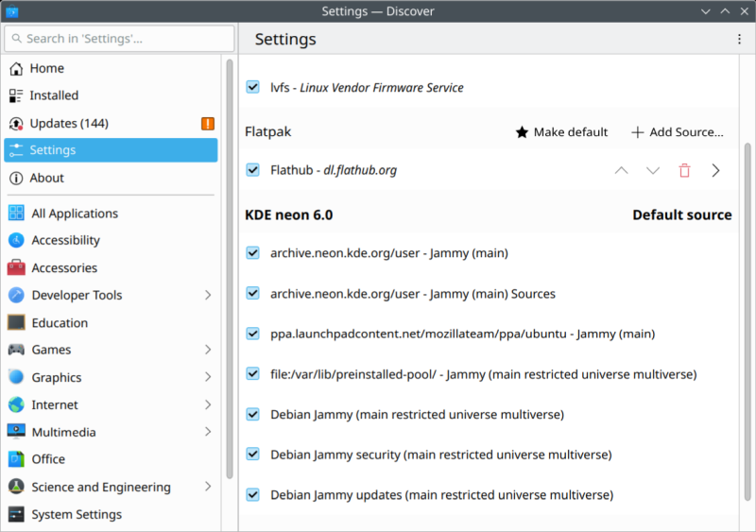Uncheck the lvfs firmware service checkbox
756x532 pixels.
(x=252, y=88)
